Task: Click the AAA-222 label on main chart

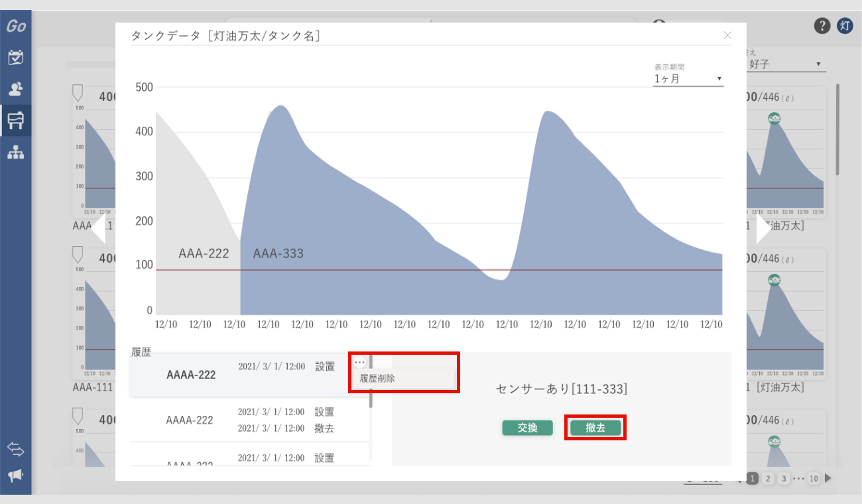Action: pos(204,253)
